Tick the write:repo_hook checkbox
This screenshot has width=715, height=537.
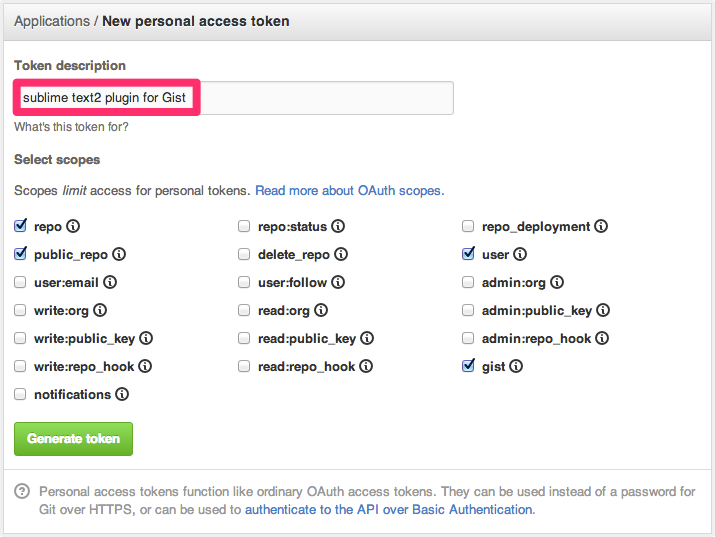click(20, 367)
